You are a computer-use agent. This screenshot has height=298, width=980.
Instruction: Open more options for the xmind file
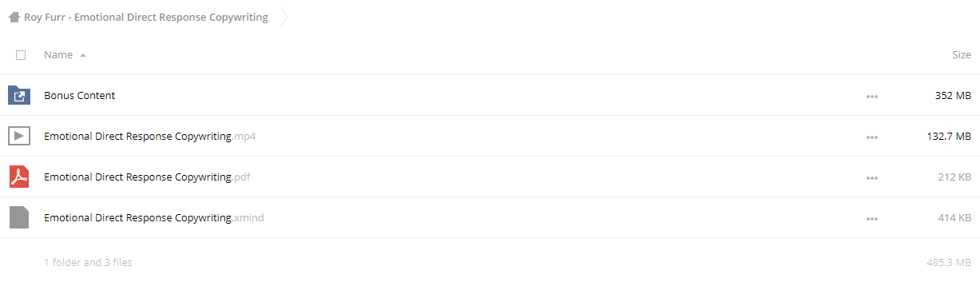click(872, 219)
